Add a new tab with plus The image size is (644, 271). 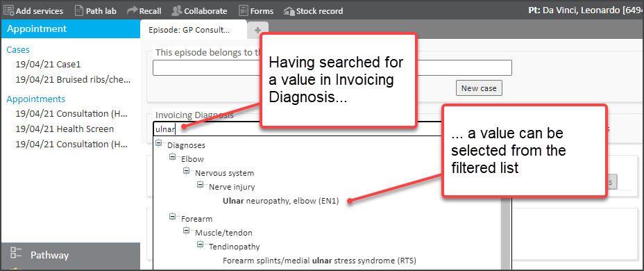tap(257, 30)
